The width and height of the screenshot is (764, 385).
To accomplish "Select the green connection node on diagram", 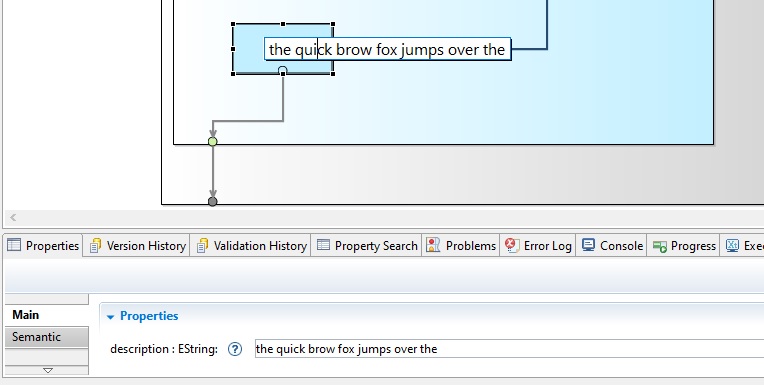I will pos(212,141).
